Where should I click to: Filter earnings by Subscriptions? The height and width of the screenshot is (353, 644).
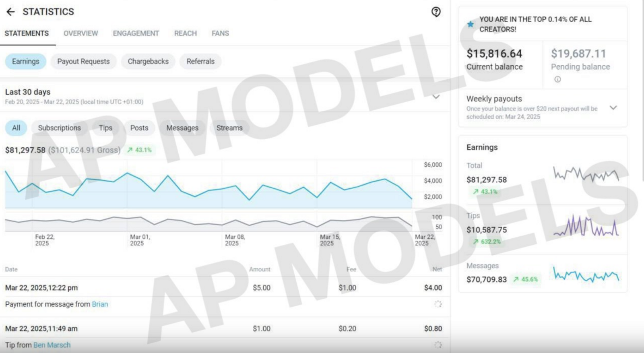point(59,128)
